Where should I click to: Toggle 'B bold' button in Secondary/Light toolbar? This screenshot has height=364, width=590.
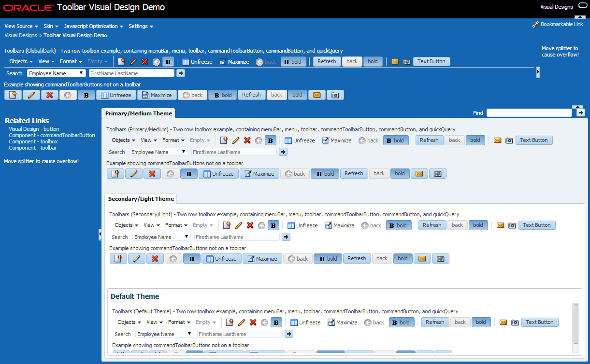click(399, 225)
